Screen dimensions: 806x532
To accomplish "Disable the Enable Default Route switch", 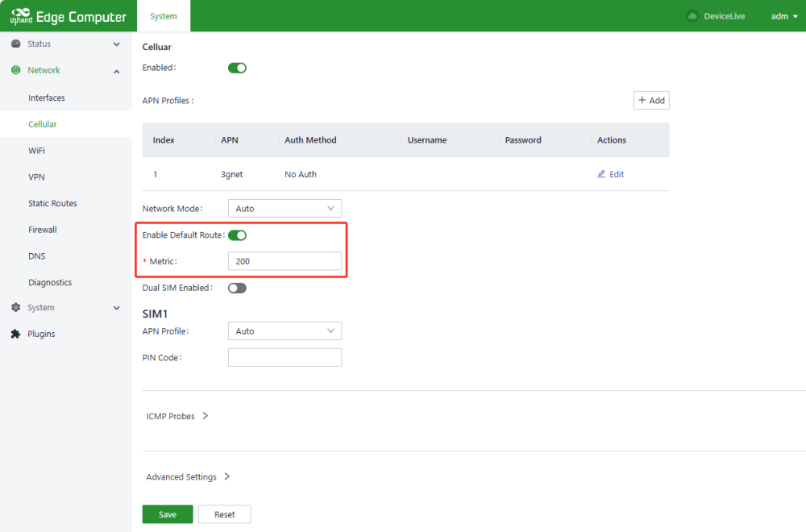I will click(237, 235).
